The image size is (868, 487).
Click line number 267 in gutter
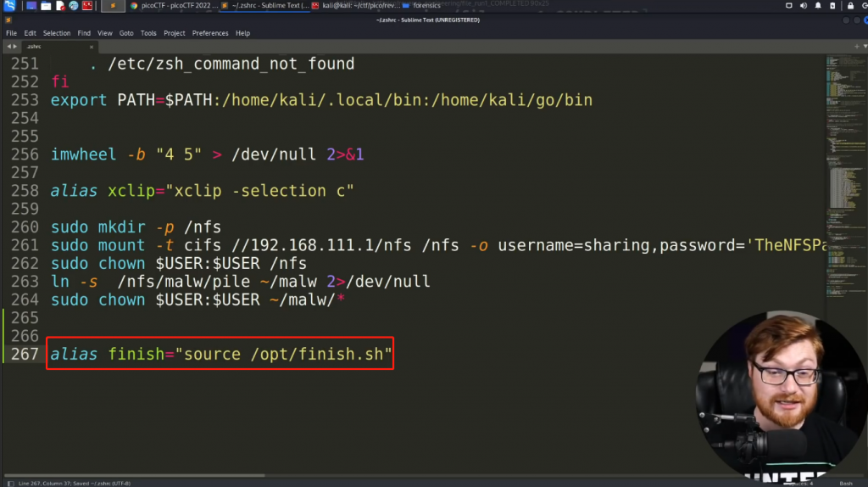25,354
